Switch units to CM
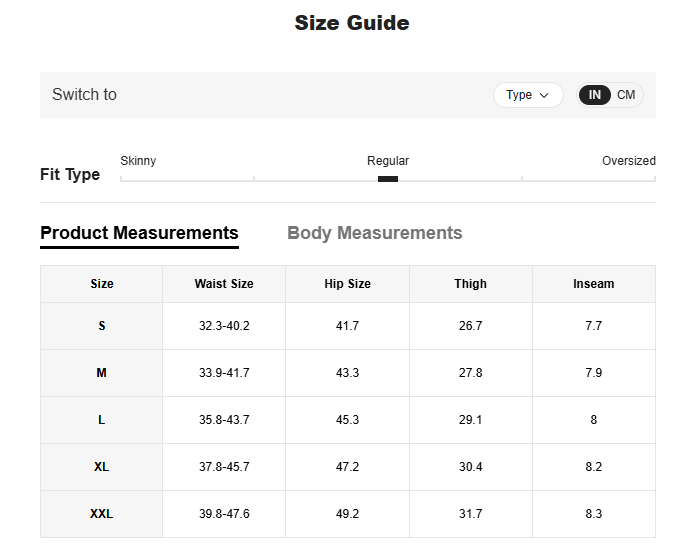698x553 pixels. (626, 95)
